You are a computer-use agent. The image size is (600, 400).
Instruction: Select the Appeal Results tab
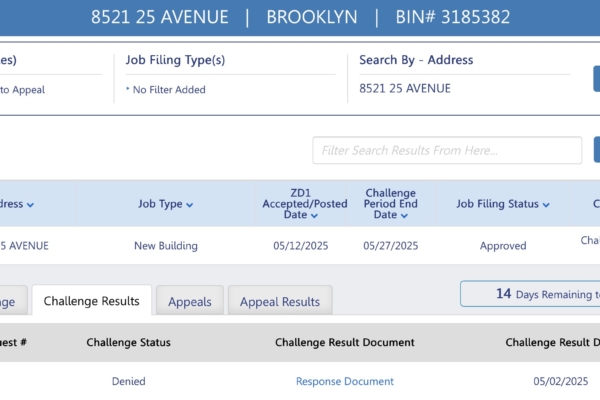click(280, 301)
